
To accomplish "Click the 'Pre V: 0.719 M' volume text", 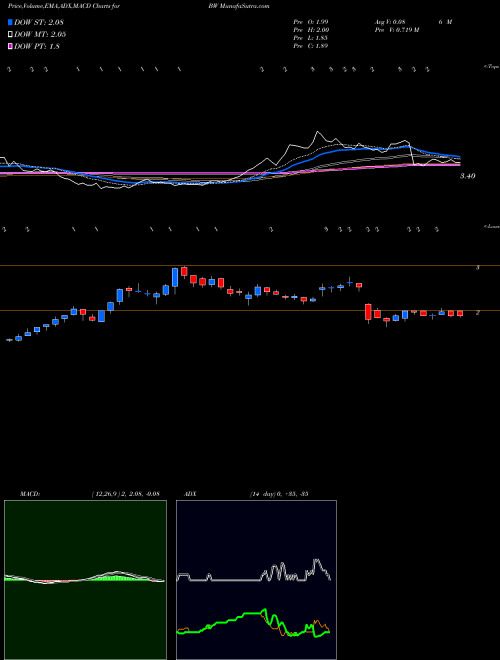I will pos(397,30).
